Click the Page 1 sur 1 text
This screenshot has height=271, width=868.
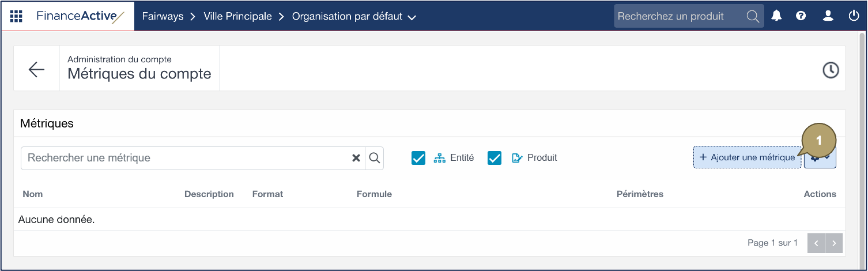click(x=772, y=243)
